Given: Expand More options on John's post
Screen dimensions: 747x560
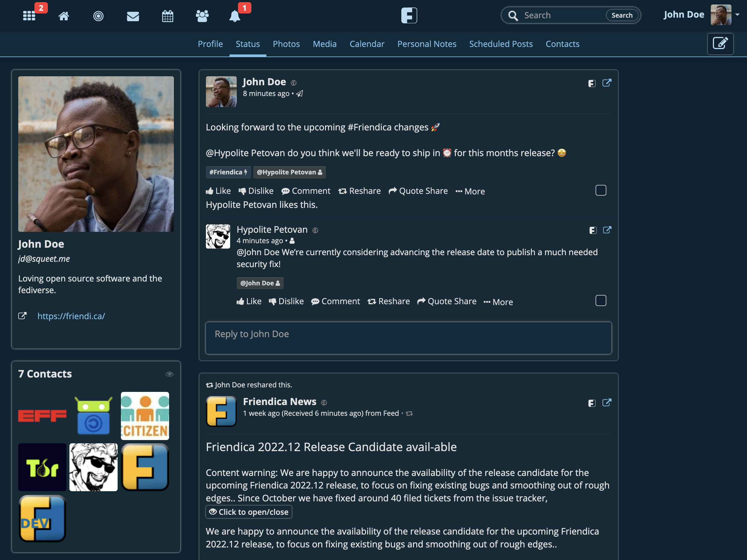Looking at the screenshot, I should click(470, 191).
